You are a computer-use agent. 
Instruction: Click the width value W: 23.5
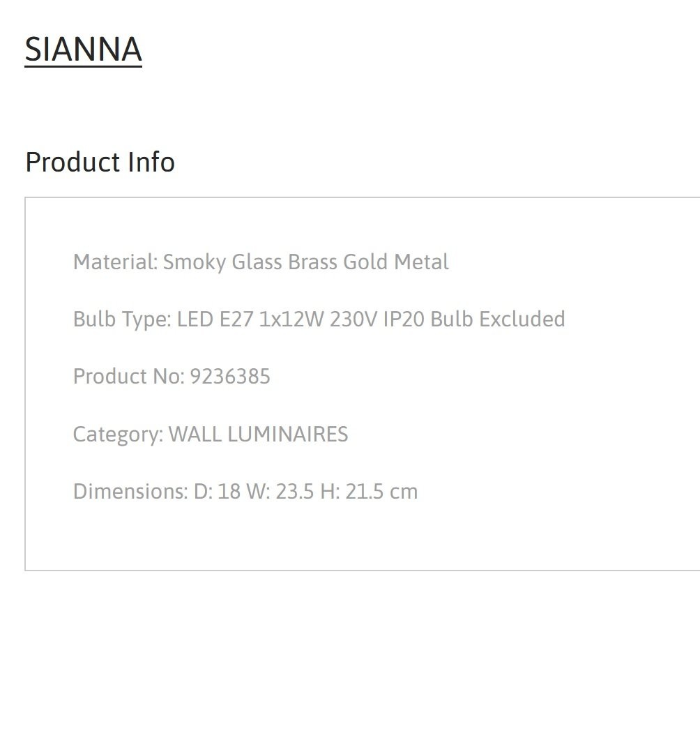pos(280,491)
